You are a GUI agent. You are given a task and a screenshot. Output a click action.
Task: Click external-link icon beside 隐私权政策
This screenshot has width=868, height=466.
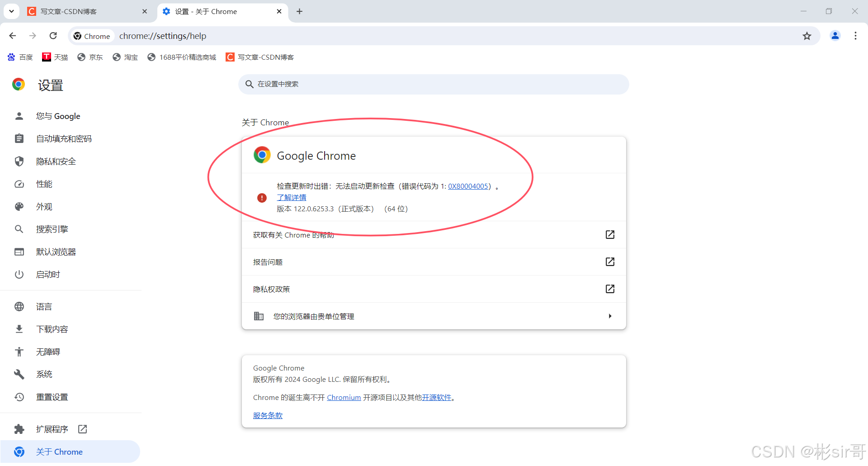[610, 289]
